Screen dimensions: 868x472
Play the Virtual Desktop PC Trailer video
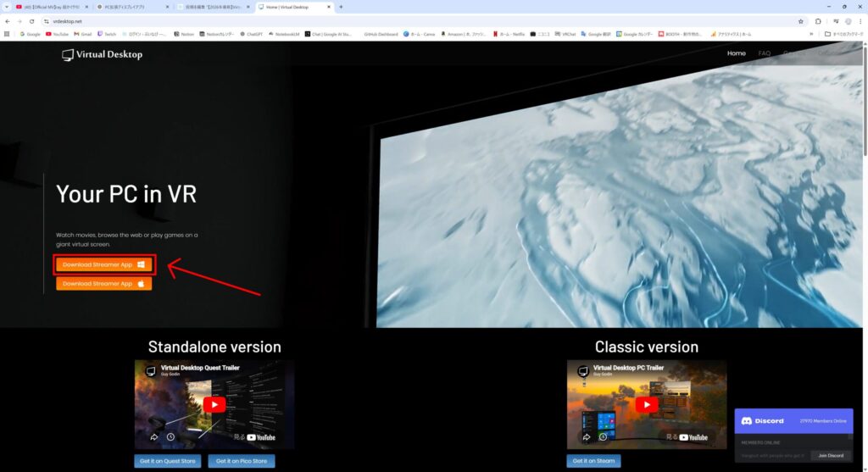[647, 404]
